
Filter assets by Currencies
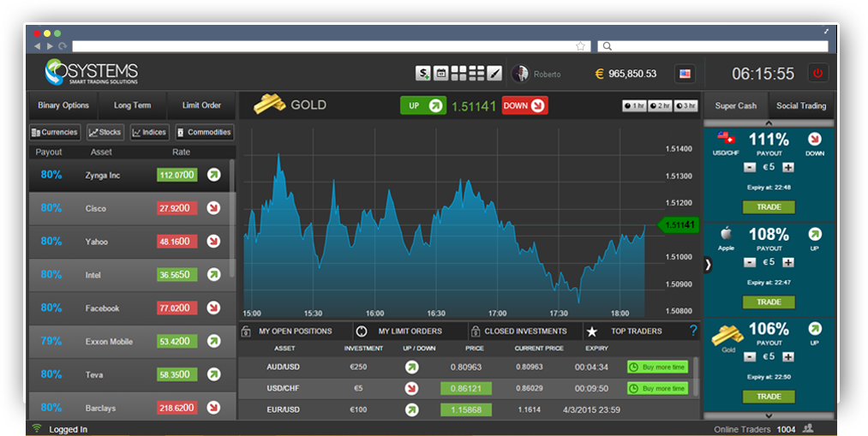point(55,132)
